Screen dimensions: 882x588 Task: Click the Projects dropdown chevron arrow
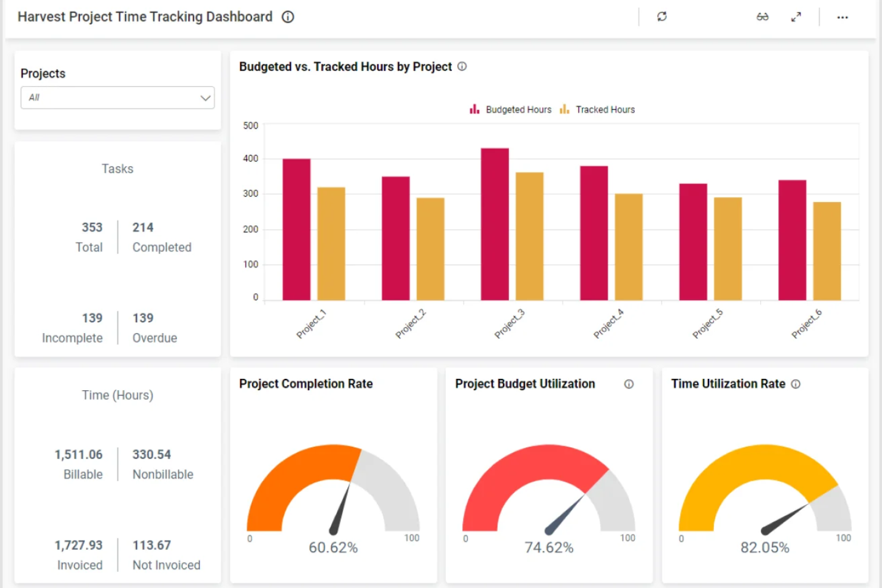205,97
